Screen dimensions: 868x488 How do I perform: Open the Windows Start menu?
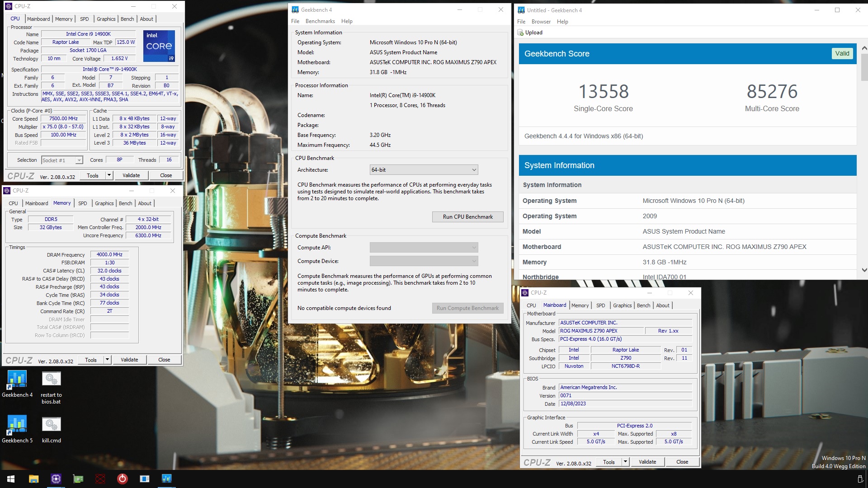(11, 479)
